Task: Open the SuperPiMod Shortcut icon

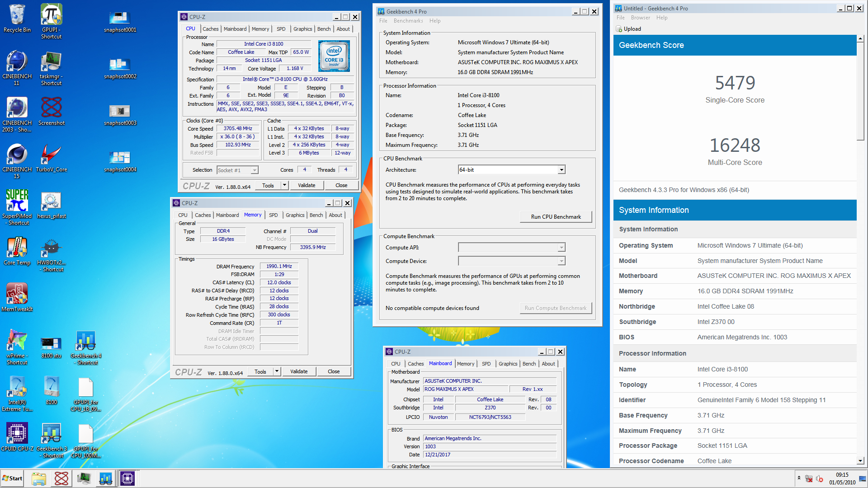Action: click(x=17, y=207)
